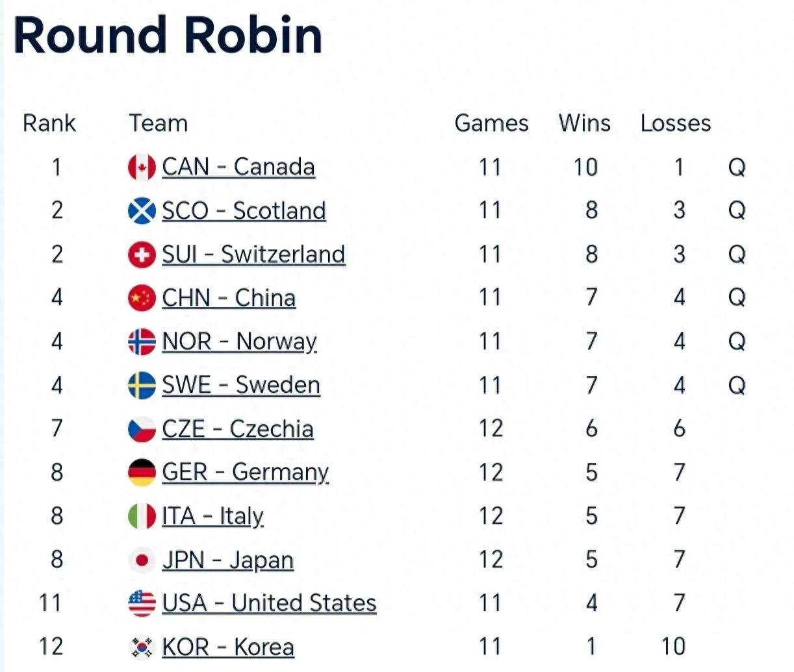Click the United States flag icon

point(142,603)
